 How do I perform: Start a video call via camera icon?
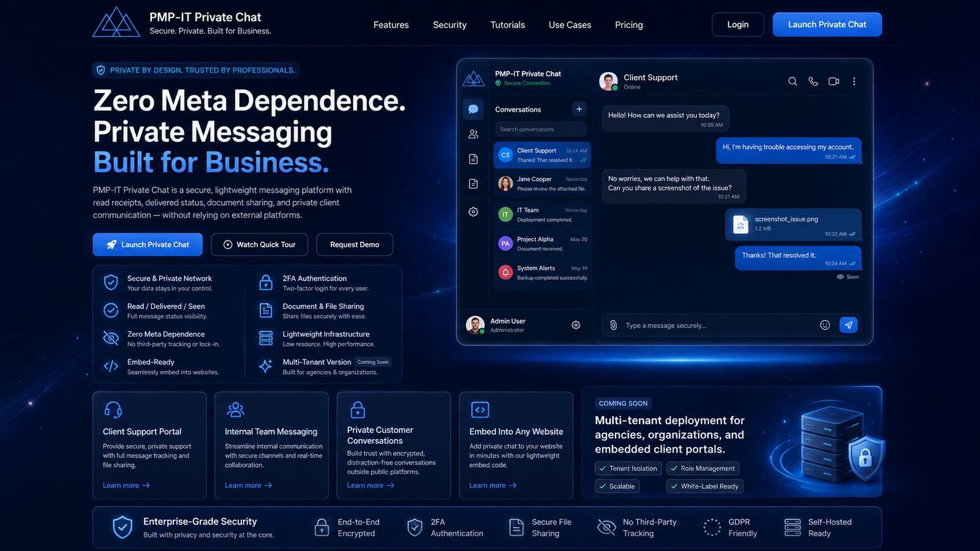834,81
